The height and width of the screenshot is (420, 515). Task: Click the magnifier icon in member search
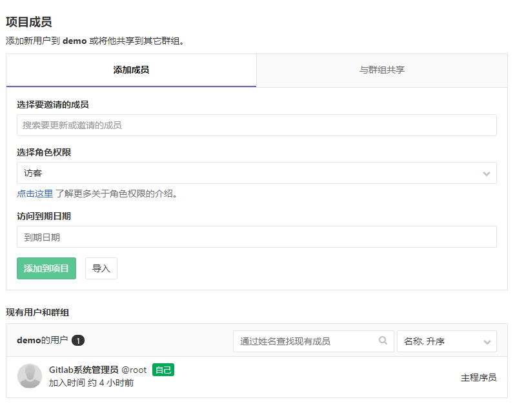click(x=383, y=341)
